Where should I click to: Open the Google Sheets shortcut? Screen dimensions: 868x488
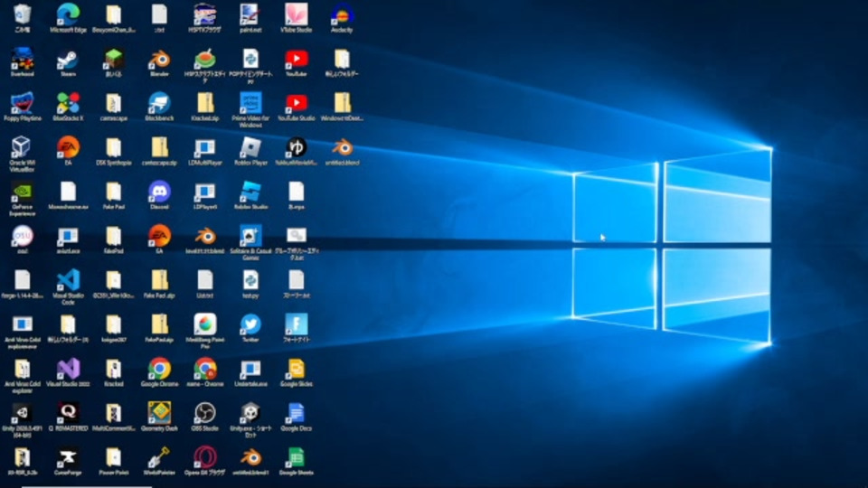(297, 457)
